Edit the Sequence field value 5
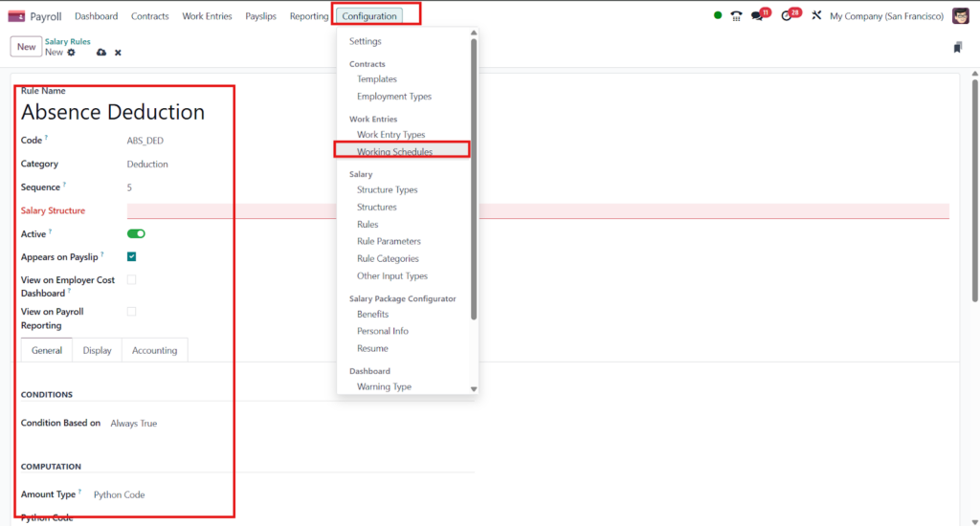 pyautogui.click(x=129, y=187)
